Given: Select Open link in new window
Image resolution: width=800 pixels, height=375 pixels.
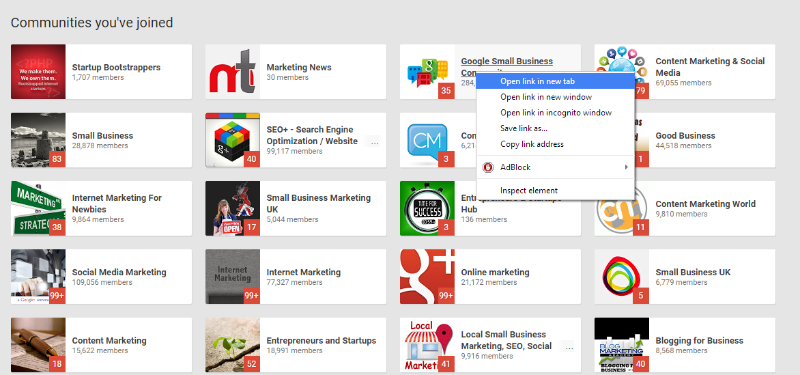Looking at the screenshot, I should (556, 97).
